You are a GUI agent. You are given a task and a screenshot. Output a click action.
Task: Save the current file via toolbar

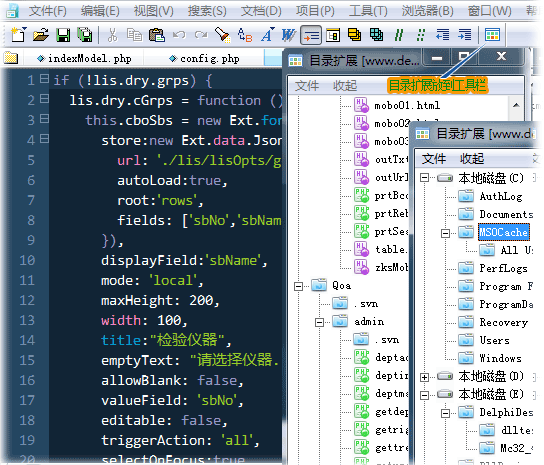pyautogui.click(x=63, y=35)
